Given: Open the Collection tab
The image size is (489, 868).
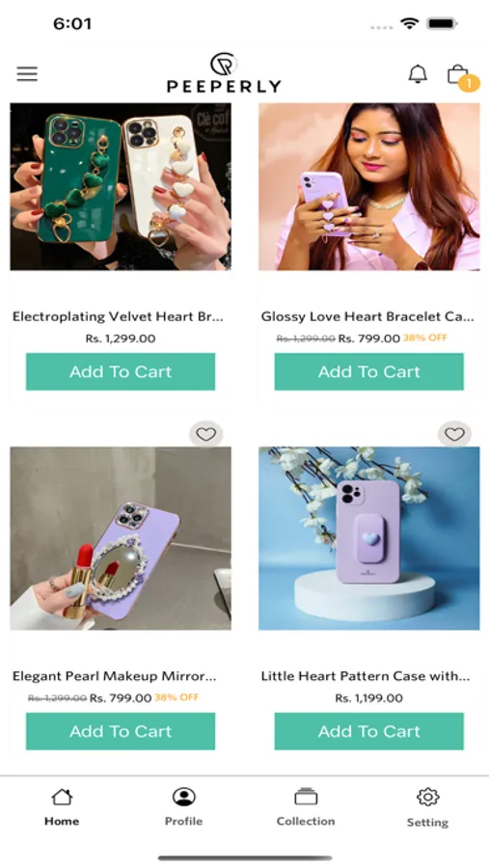Looking at the screenshot, I should [x=306, y=807].
